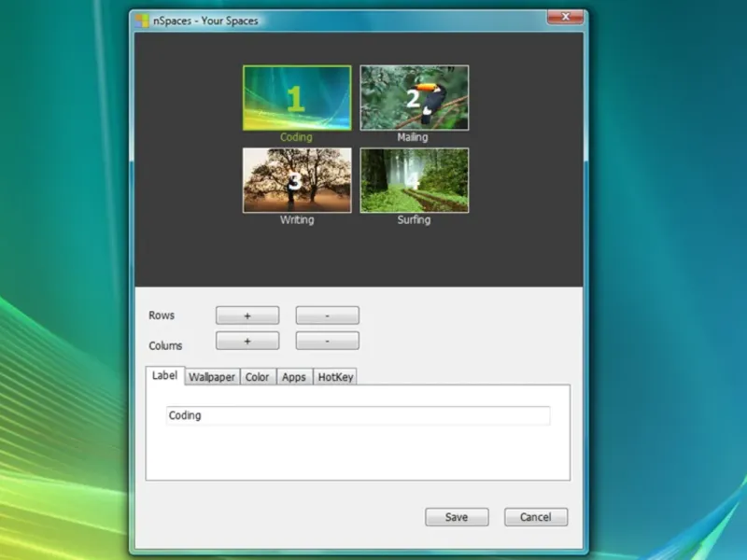Select the Writing space thumbnail numbered 3
The width and height of the screenshot is (747, 560).
tap(297, 180)
